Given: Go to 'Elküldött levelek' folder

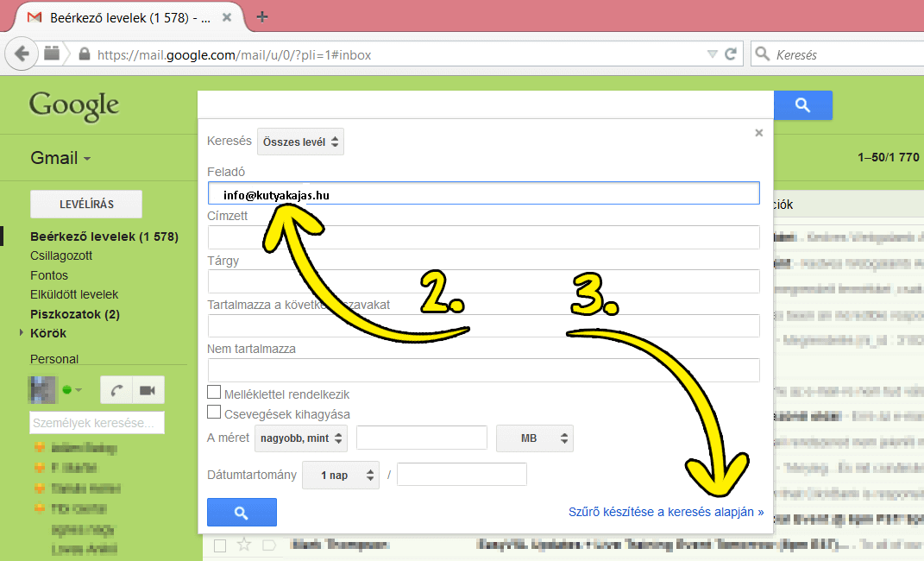Looking at the screenshot, I should pos(74,294).
